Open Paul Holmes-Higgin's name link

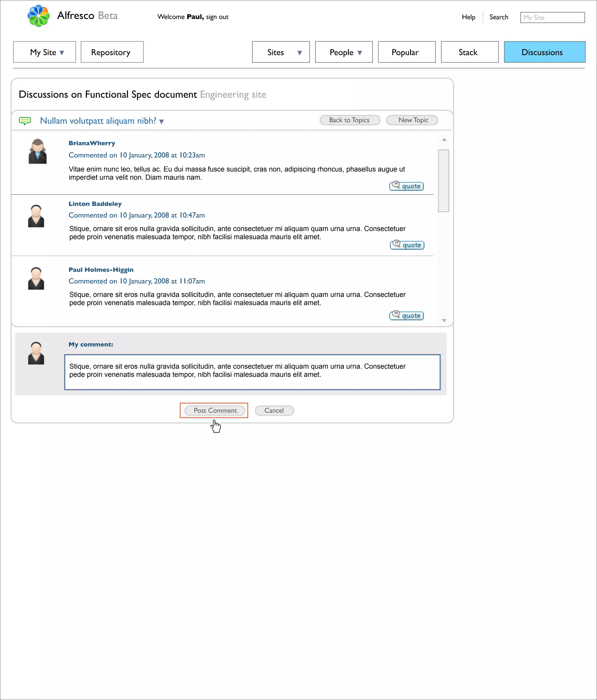101,269
